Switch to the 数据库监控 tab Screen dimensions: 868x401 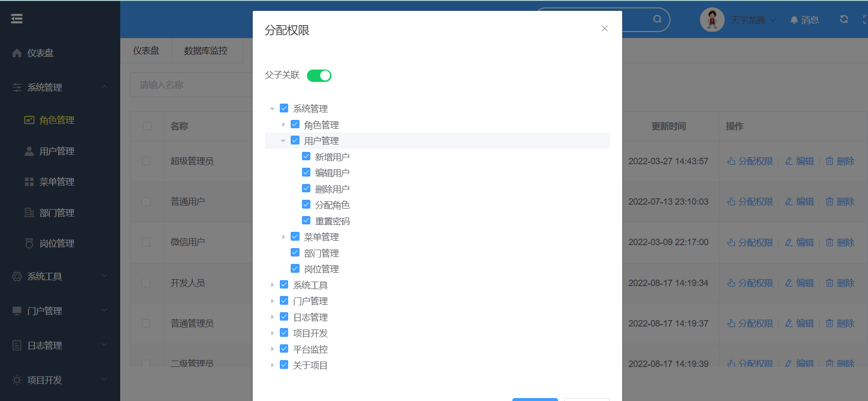[205, 51]
